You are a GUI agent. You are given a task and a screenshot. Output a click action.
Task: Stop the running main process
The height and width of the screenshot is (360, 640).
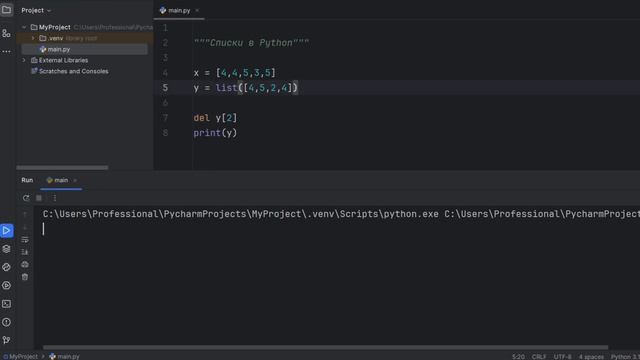39,198
